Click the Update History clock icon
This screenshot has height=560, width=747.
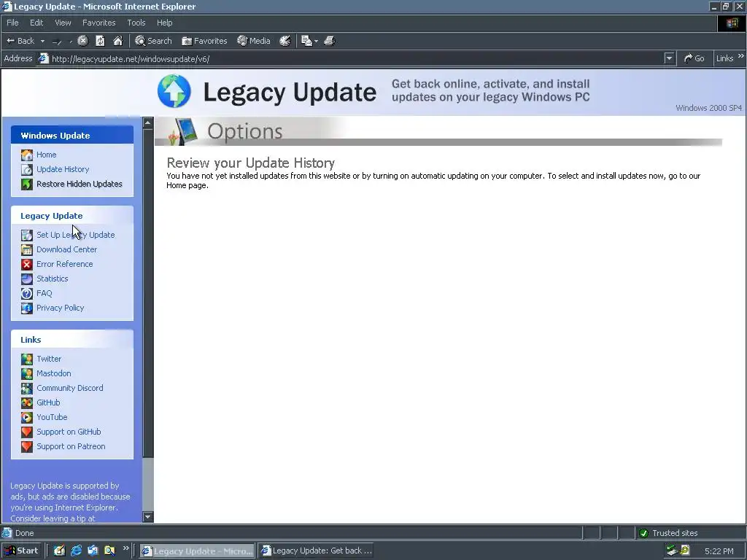[27, 169]
